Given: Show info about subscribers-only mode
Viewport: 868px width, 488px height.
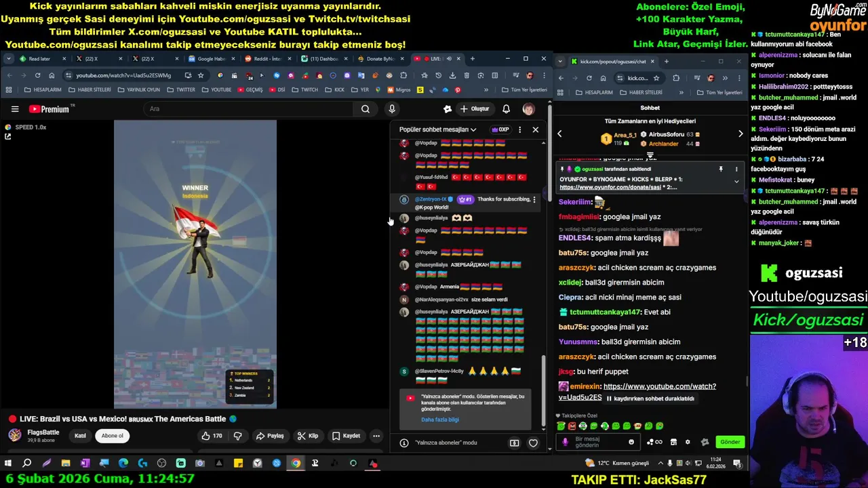Looking at the screenshot, I should coord(404,443).
